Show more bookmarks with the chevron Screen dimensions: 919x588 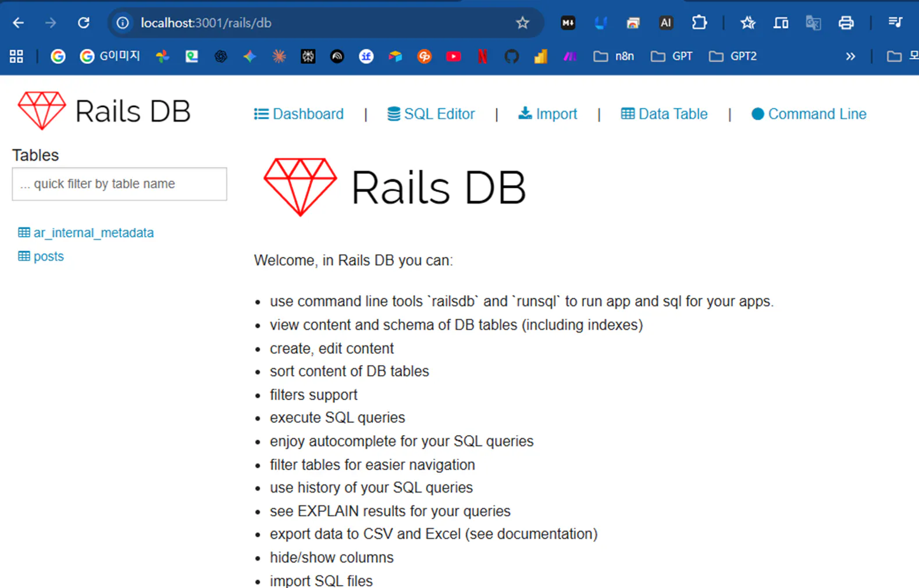pyautogui.click(x=850, y=56)
